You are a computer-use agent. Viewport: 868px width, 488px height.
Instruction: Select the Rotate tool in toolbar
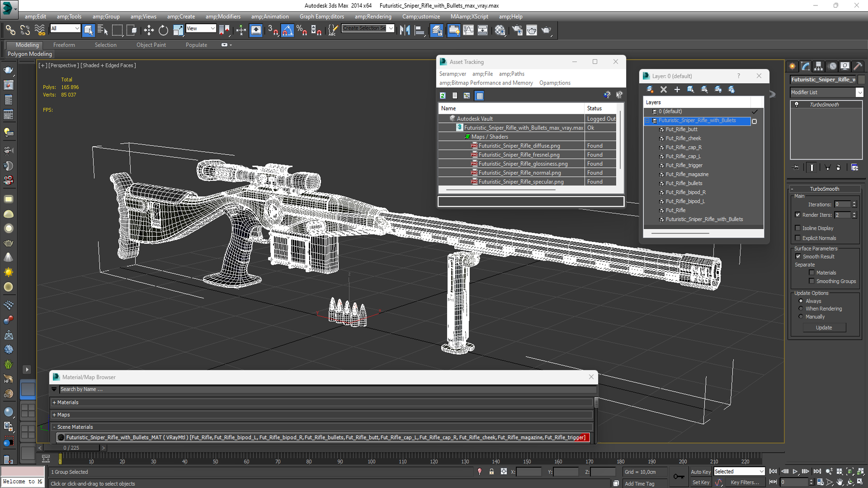click(163, 30)
